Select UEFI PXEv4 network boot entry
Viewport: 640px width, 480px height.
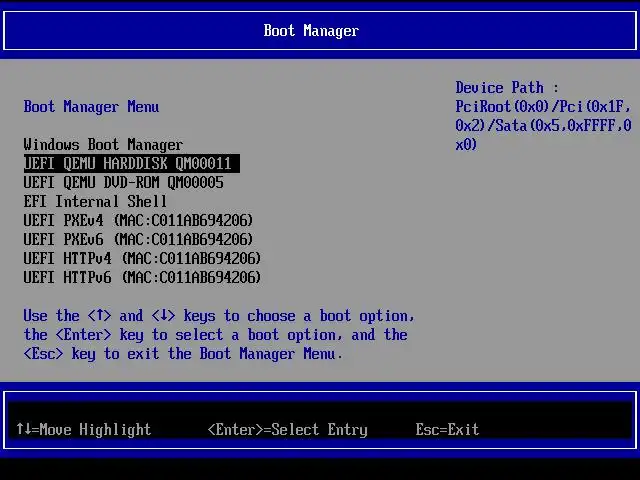[138, 220]
